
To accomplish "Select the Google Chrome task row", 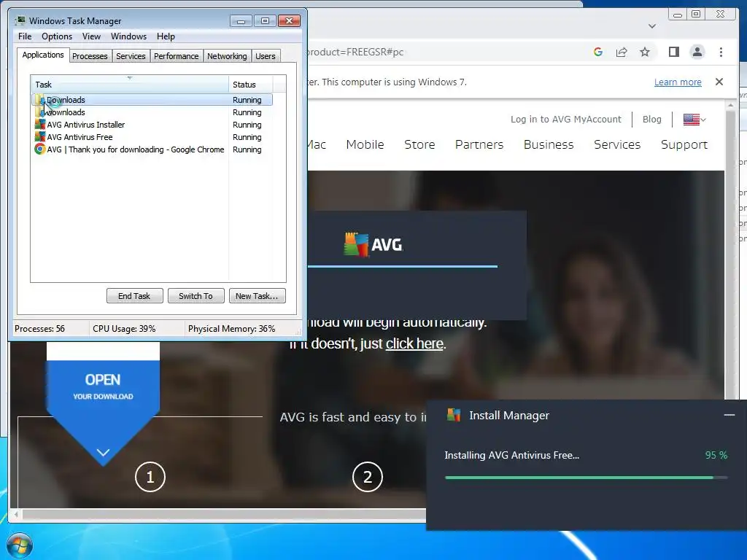I will point(152,149).
